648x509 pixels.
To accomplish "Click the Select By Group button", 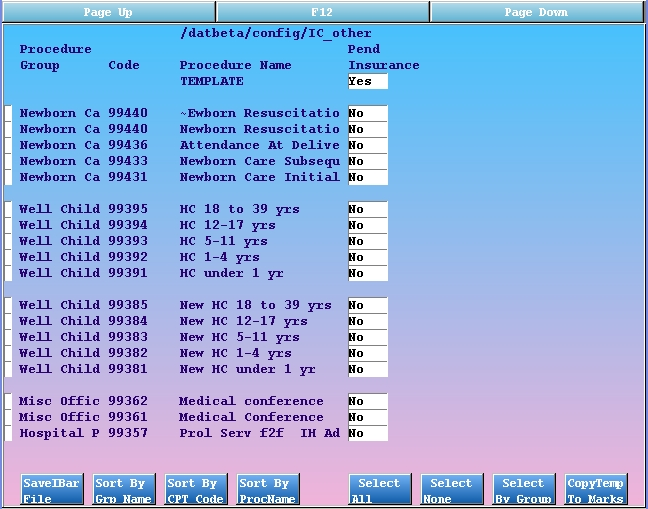I will [x=524, y=490].
